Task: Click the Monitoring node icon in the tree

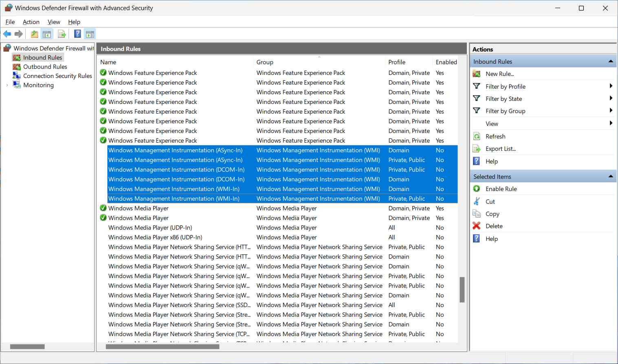Action: (x=17, y=85)
